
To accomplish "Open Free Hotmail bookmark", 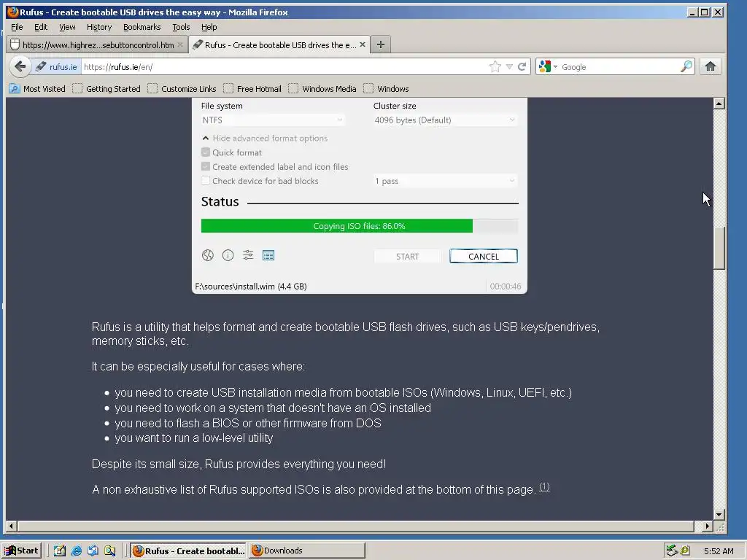I will point(252,88).
